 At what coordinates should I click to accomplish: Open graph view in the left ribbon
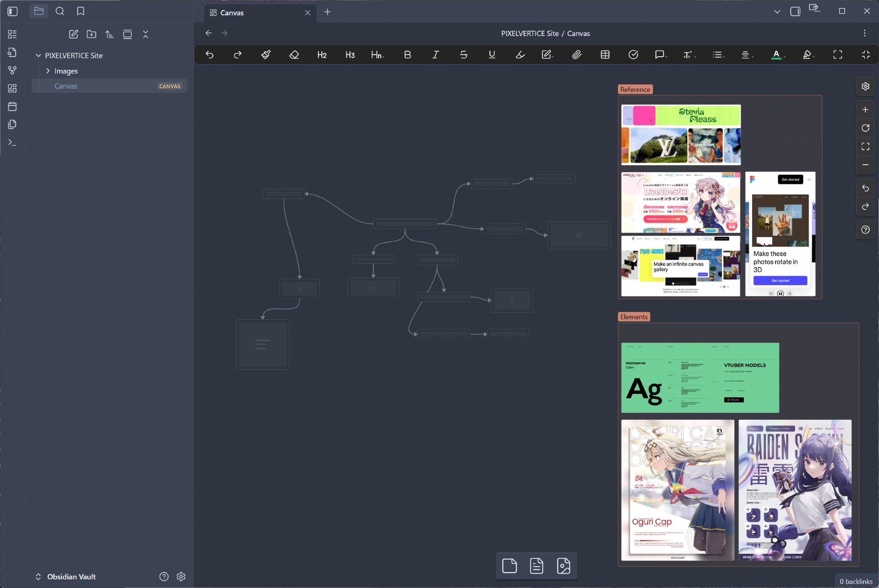tap(12, 70)
